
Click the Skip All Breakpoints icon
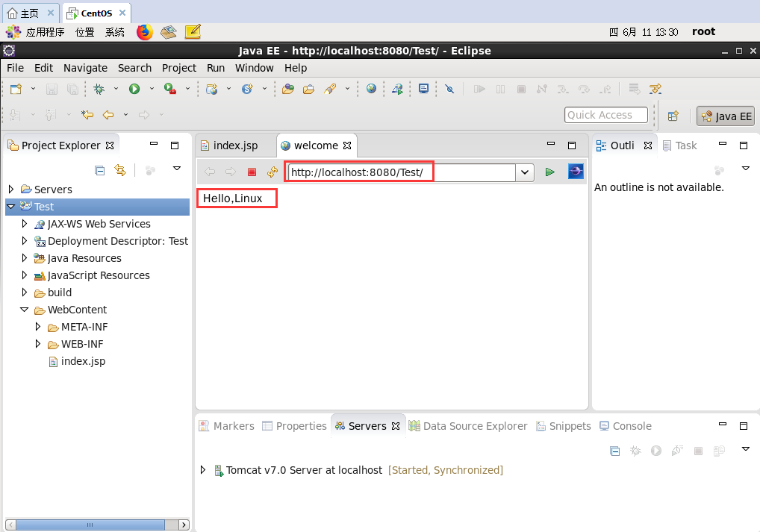449,89
